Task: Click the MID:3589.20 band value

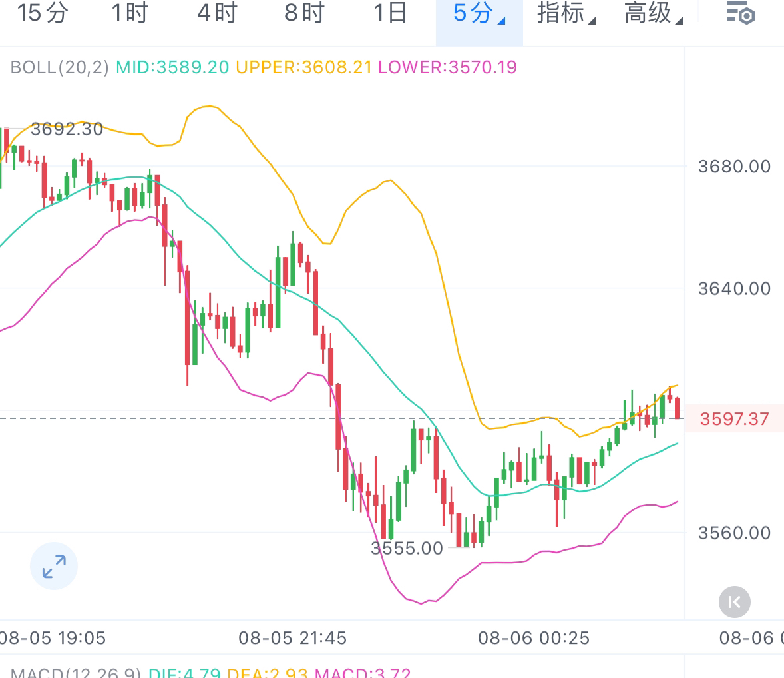Action: 172,67
